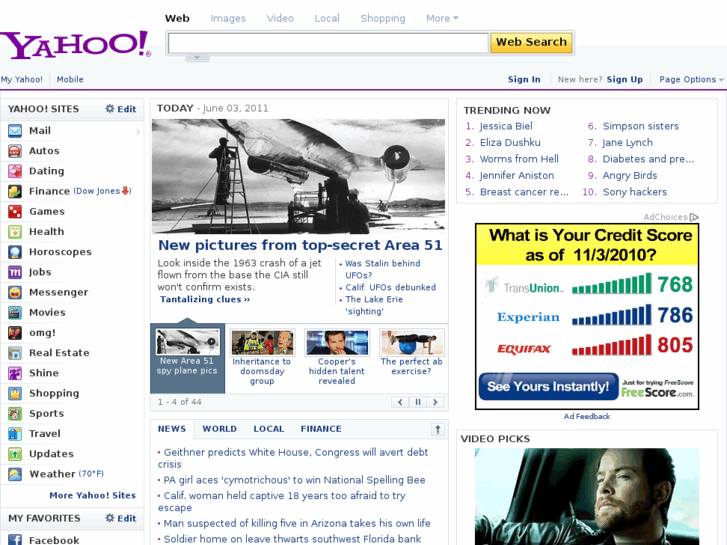
Task: Click the Movies clapperboard icon
Action: (x=15, y=312)
